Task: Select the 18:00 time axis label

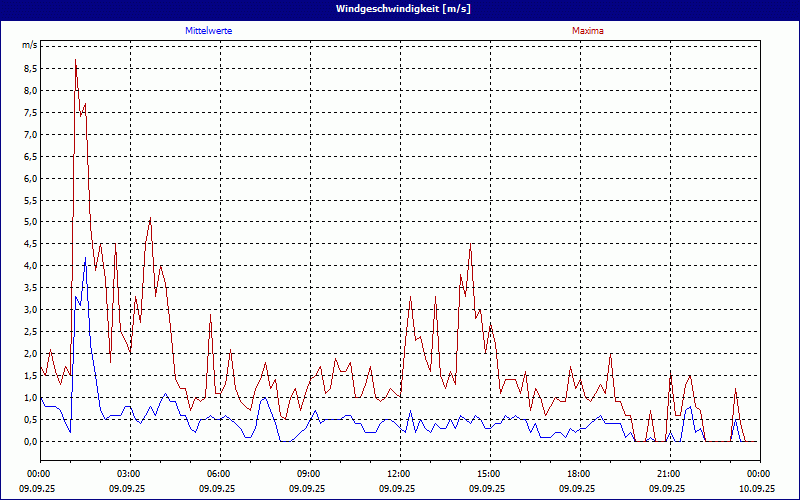Action: pyautogui.click(x=578, y=473)
